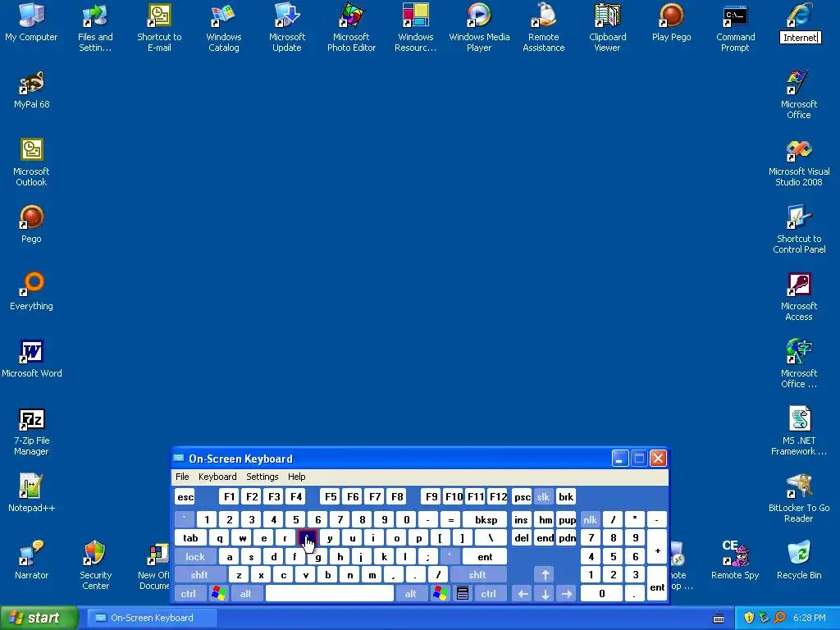Select Everything search icon

pos(31,291)
